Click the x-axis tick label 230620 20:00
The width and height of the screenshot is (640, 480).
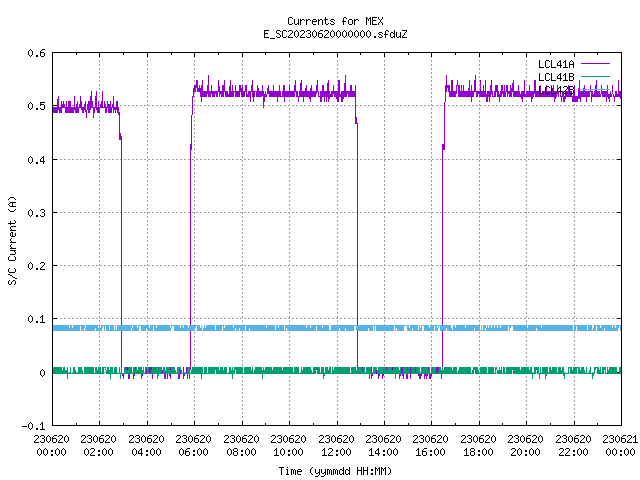(526, 446)
